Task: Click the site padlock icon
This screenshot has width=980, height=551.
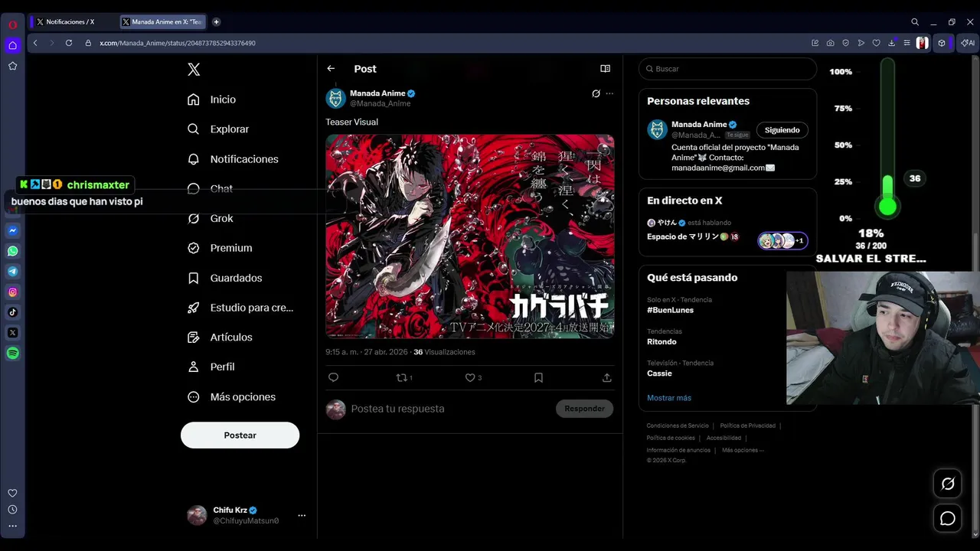Action: [88, 43]
